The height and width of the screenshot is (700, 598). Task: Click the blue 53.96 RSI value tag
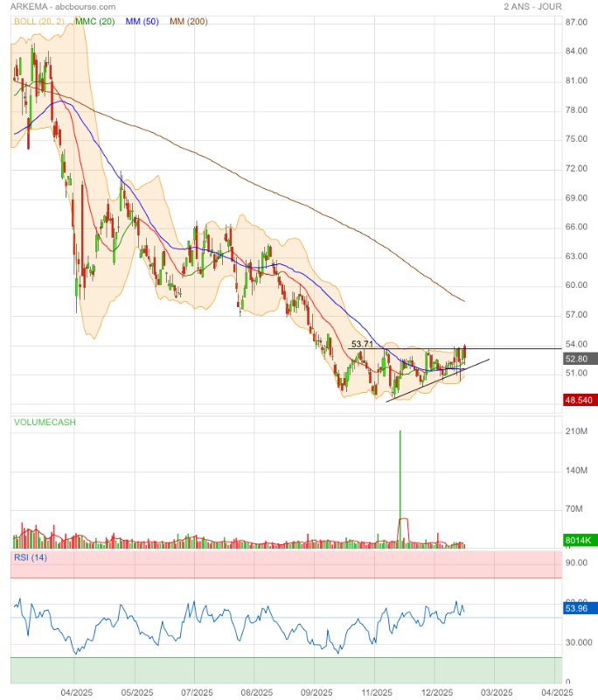(x=580, y=608)
